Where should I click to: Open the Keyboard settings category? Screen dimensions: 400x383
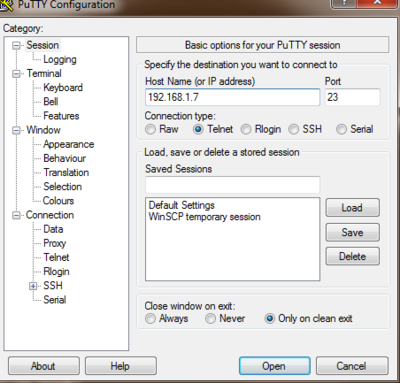coord(63,88)
